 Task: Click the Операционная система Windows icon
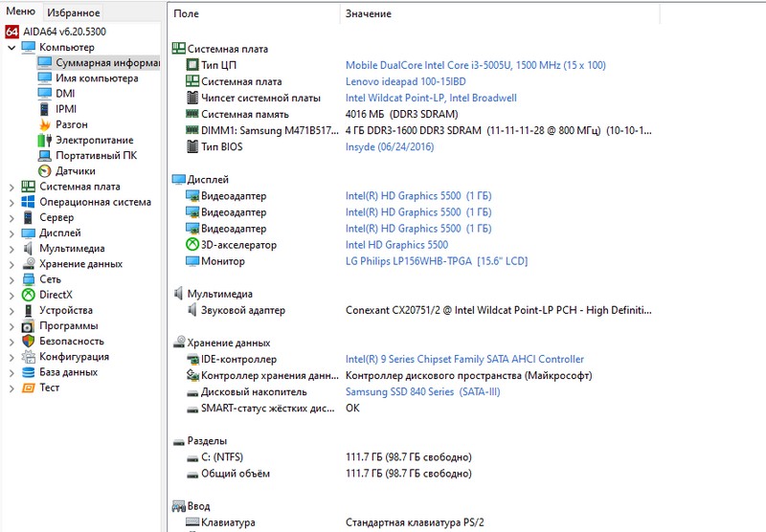(x=28, y=202)
